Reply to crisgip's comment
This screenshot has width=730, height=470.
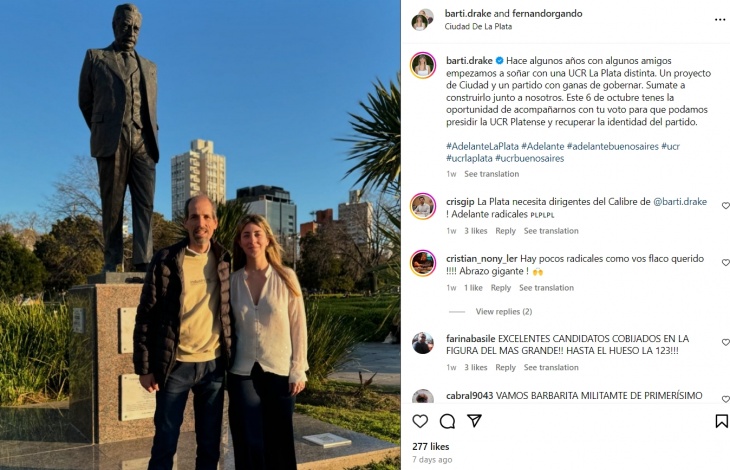click(x=505, y=231)
